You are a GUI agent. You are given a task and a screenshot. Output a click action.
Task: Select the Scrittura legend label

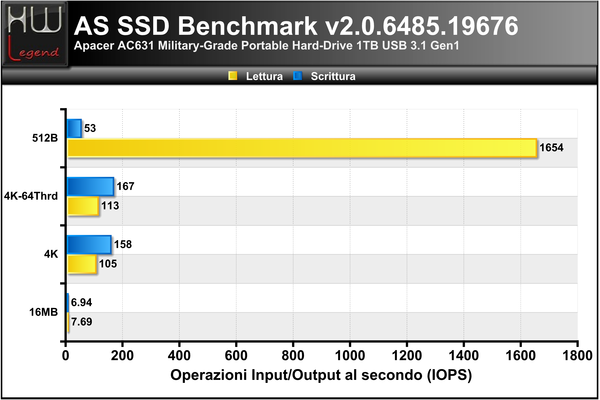pos(333,76)
